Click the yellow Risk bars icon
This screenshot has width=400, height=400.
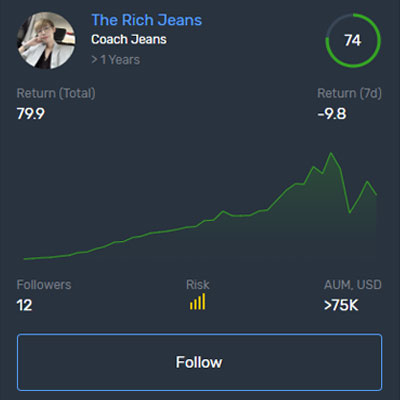[x=198, y=302]
